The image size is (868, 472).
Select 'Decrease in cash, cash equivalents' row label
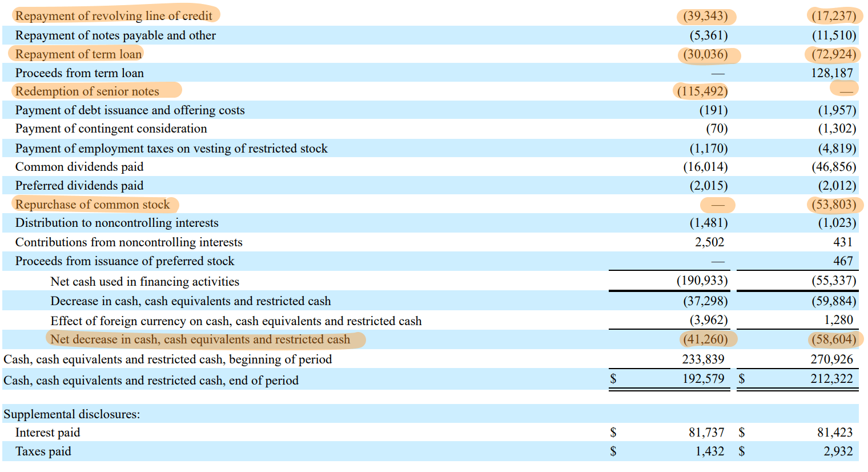(x=190, y=301)
